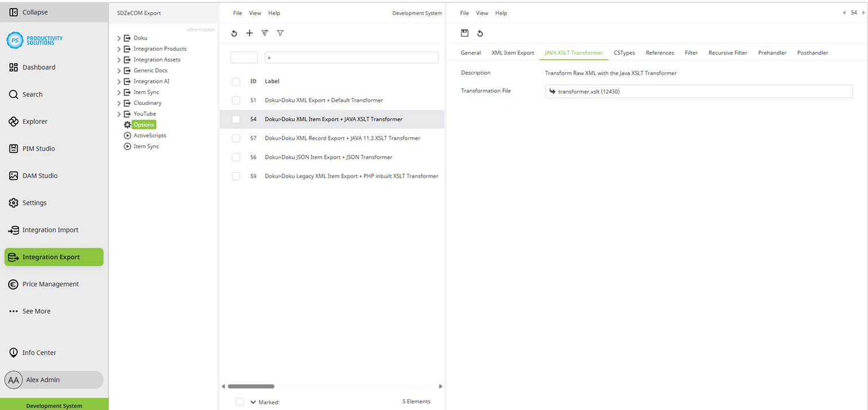
Task: Click the reload icon in the detail panel
Action: 481,33
